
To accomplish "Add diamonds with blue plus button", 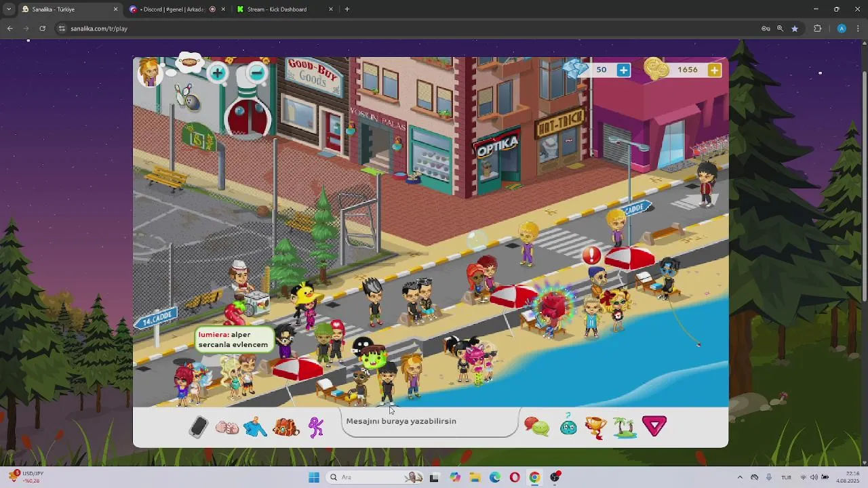I will [623, 70].
